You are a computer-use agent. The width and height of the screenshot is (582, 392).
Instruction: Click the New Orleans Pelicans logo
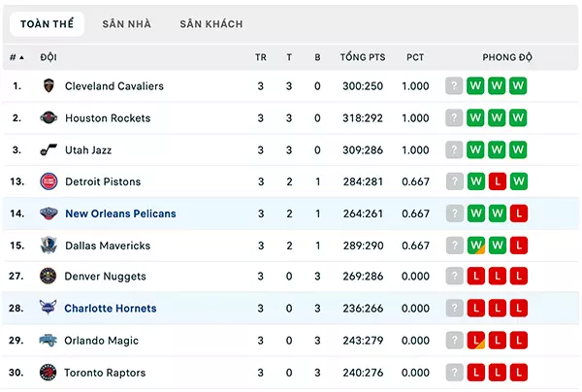click(x=48, y=213)
